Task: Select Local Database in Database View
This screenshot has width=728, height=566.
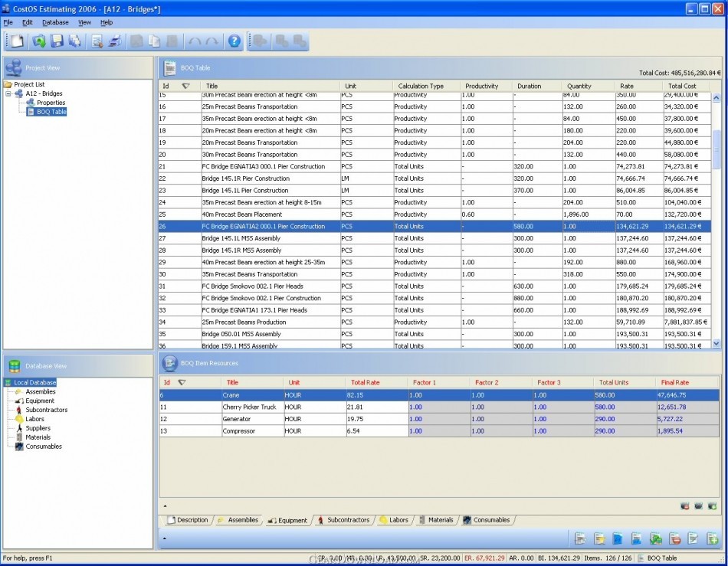Action: pyautogui.click(x=34, y=383)
